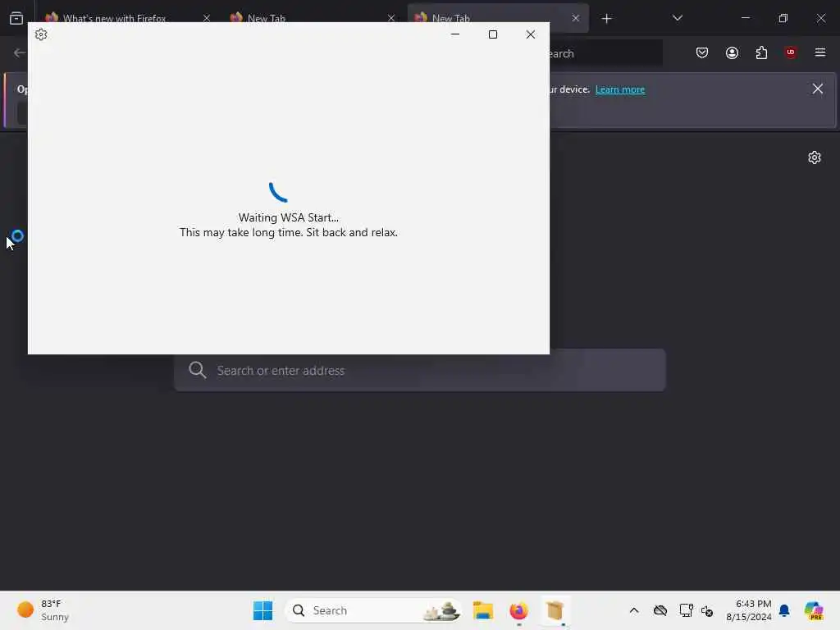Open the clock showing 6:43 PM
840x630 pixels.
(x=748, y=610)
